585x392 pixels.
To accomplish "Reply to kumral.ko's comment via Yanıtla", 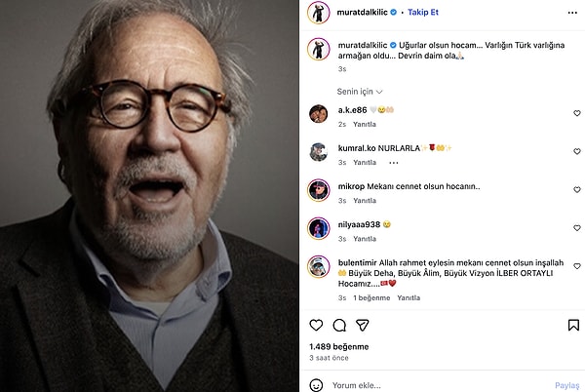I will tap(365, 162).
